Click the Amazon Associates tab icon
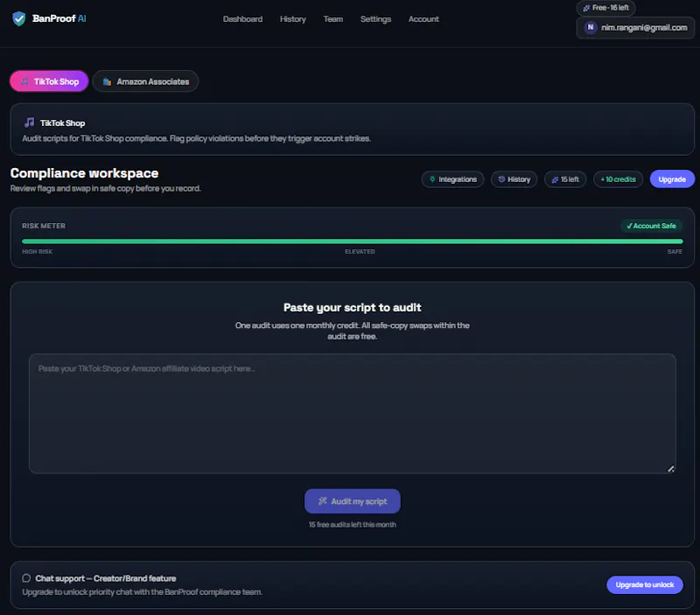700x615 pixels. (107, 81)
